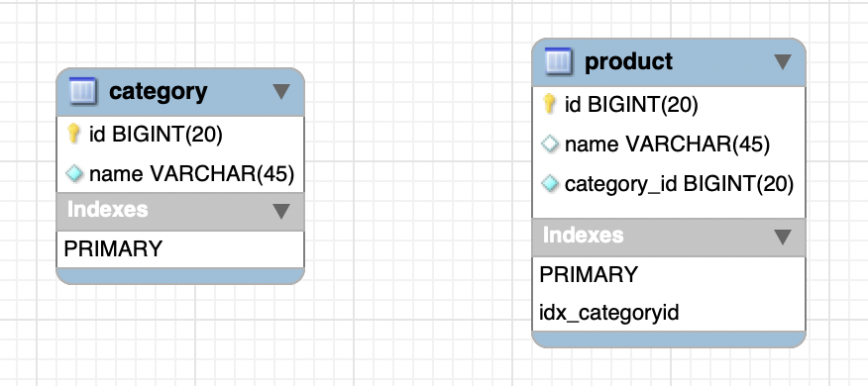Select idx_categoryid index in product table

pos(669,313)
